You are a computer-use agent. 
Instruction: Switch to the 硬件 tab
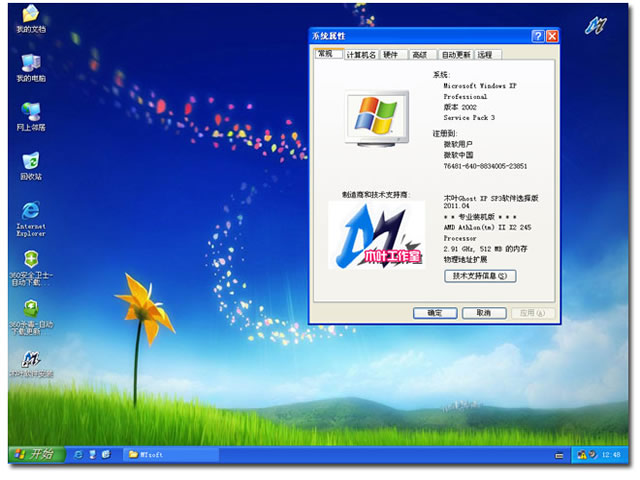point(393,55)
